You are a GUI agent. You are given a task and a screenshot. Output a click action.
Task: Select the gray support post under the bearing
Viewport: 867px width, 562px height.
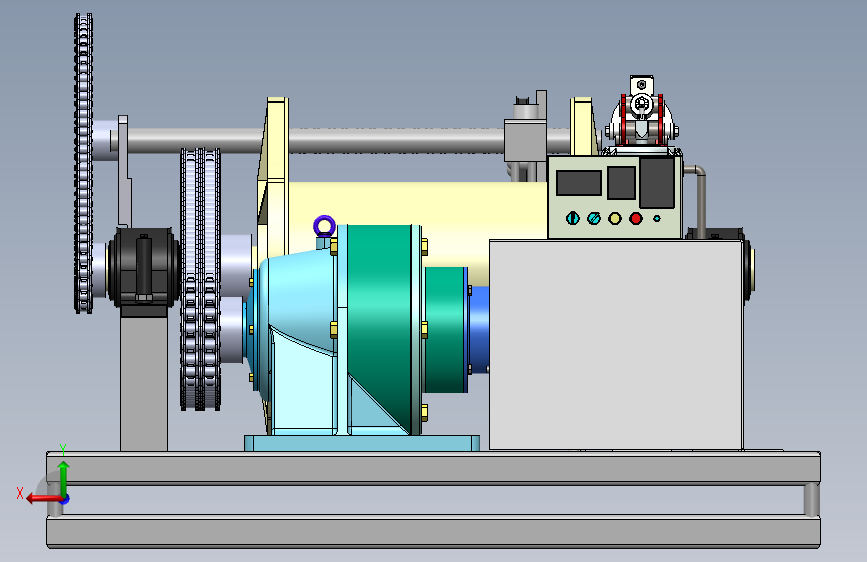pyautogui.click(x=144, y=382)
